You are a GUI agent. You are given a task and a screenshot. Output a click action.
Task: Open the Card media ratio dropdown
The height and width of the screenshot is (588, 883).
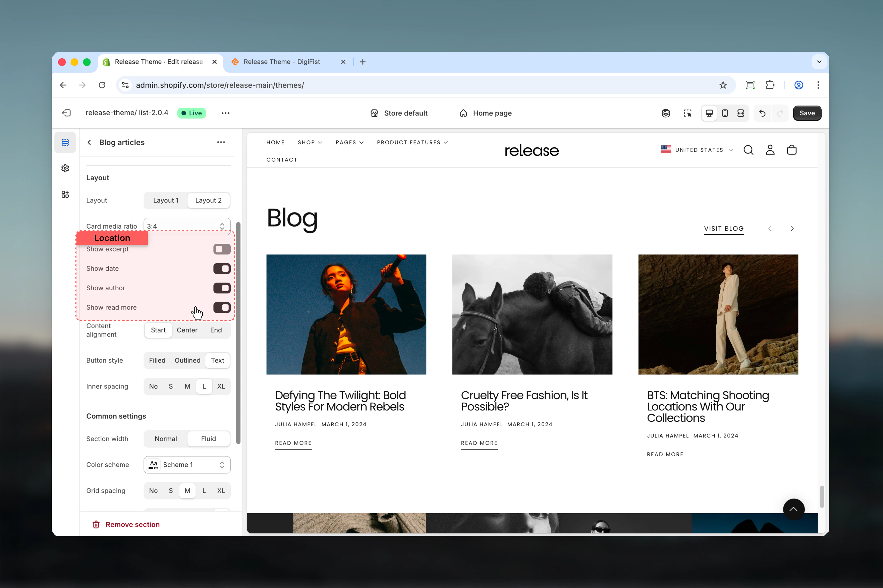pyautogui.click(x=187, y=226)
